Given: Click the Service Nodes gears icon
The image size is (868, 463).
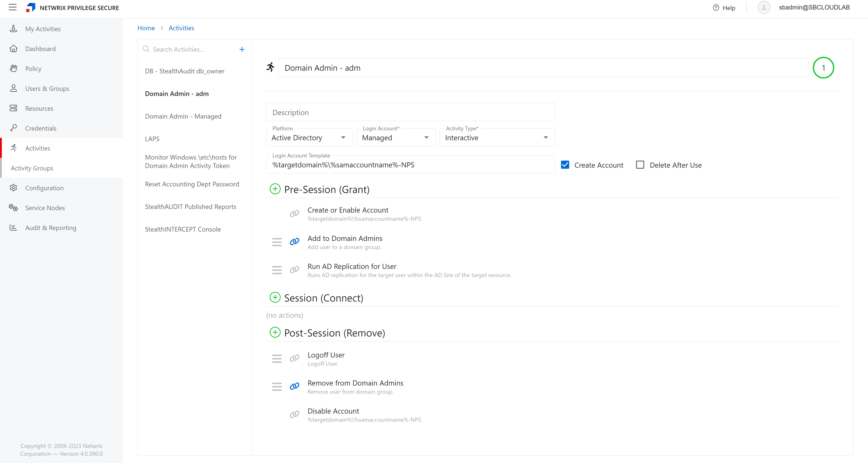Looking at the screenshot, I should pyautogui.click(x=13, y=208).
